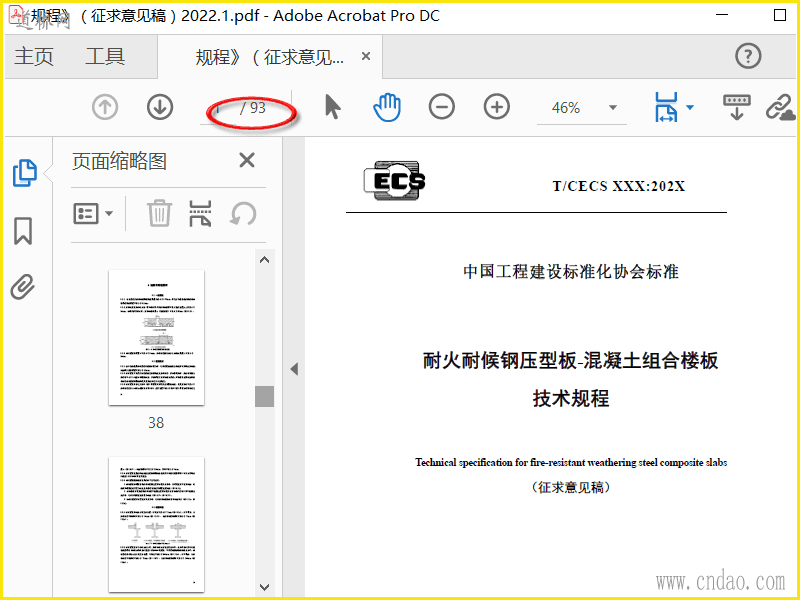Click thumbnail scrollbar down arrow
The width and height of the screenshot is (800, 600).
pyautogui.click(x=264, y=587)
